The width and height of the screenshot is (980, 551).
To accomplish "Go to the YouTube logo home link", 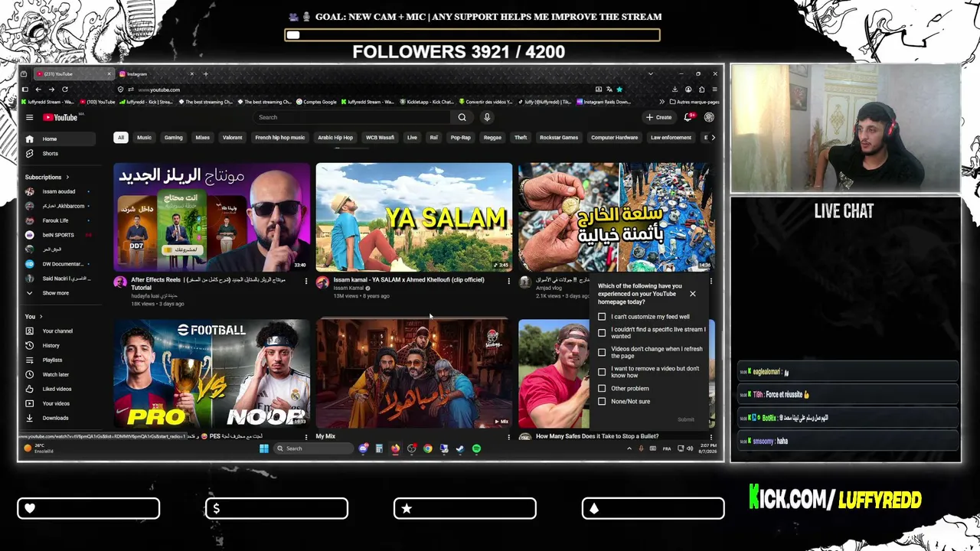I will [60, 117].
